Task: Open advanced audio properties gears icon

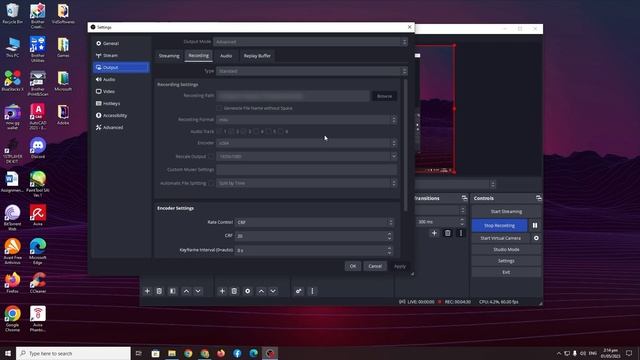Action: 299,291
